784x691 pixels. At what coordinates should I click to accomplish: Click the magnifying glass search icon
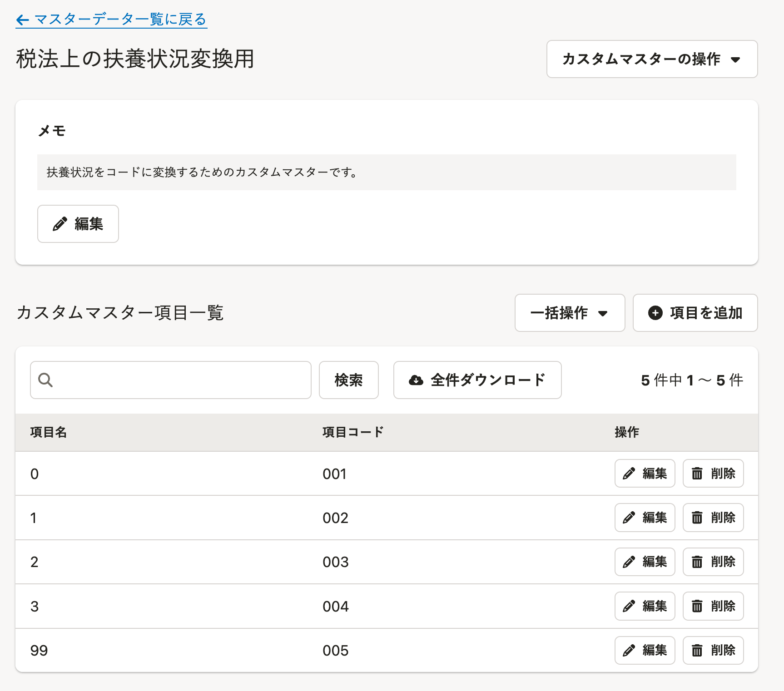(45, 380)
